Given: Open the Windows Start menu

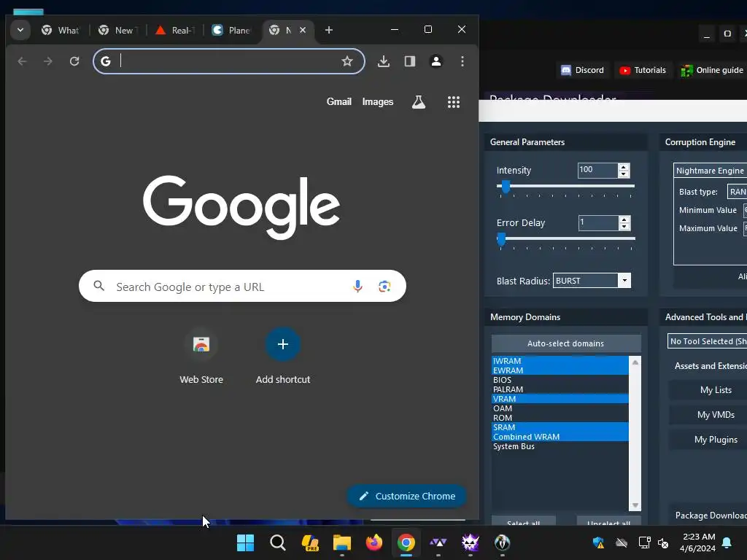Looking at the screenshot, I should [246, 542].
